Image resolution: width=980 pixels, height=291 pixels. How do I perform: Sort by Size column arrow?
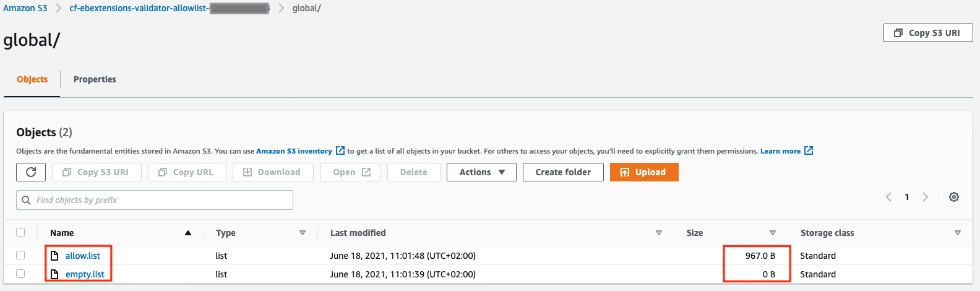click(772, 233)
